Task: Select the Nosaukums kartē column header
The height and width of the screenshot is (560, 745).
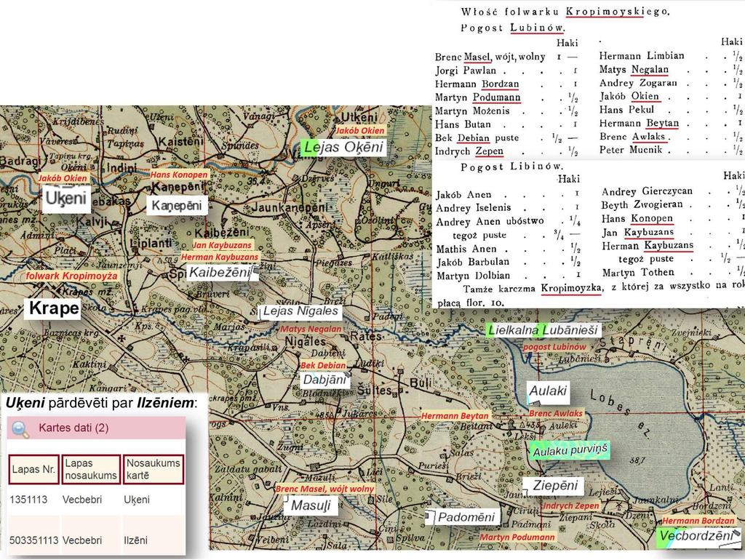Action: (153, 469)
